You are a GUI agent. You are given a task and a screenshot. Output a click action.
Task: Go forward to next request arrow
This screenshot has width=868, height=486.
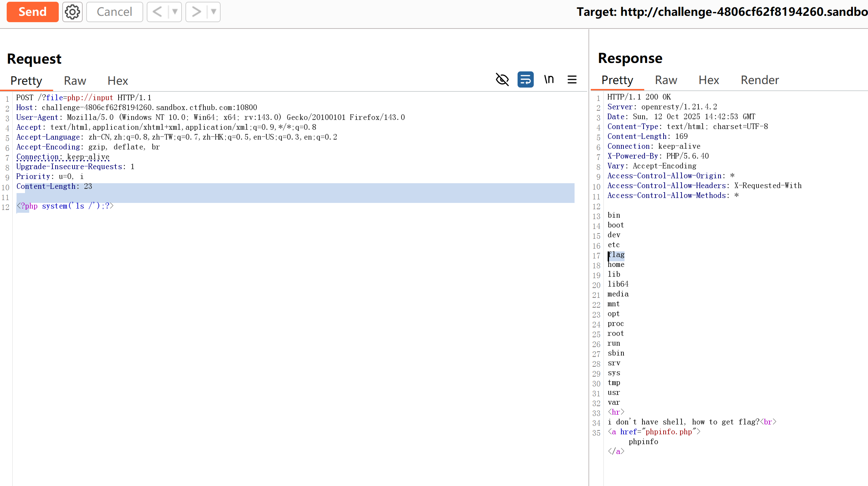(x=196, y=12)
